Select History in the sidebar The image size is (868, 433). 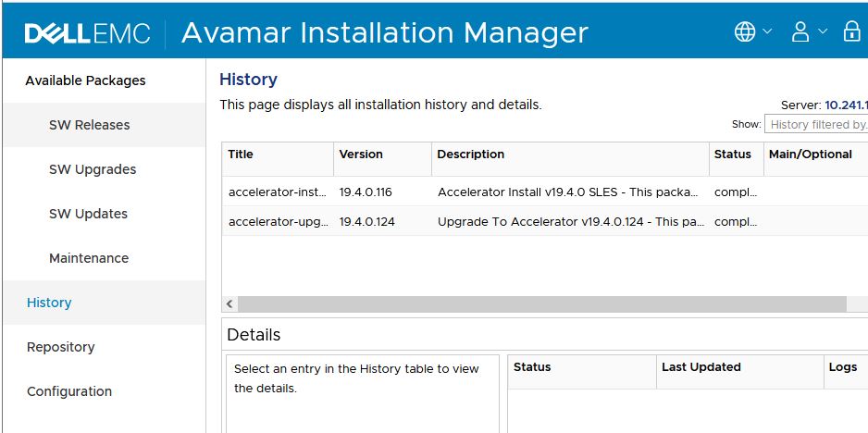[x=49, y=303]
